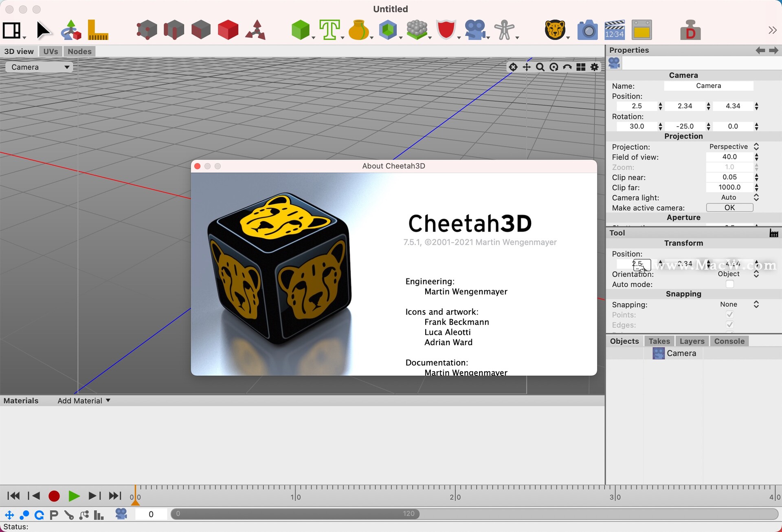Adjust the Field of view stepper

756,157
